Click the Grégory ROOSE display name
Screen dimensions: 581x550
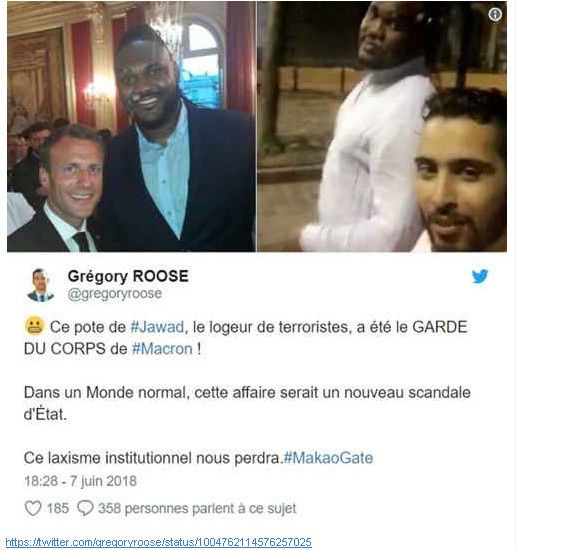tap(128, 276)
